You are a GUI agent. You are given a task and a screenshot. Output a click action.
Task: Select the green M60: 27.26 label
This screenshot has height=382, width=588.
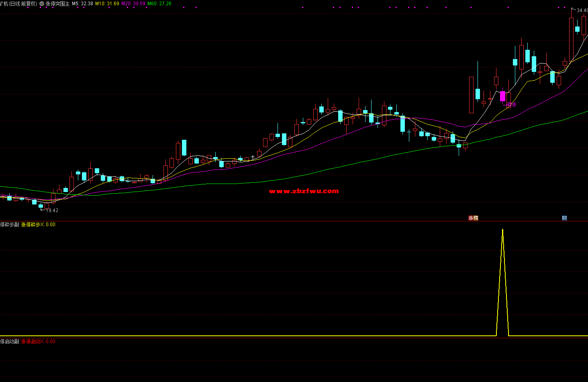[159, 4]
